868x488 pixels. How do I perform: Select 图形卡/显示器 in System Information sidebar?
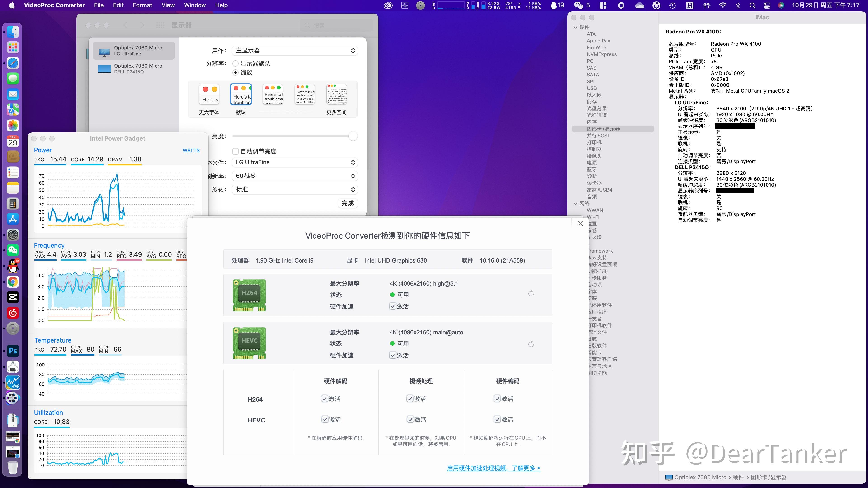613,129
